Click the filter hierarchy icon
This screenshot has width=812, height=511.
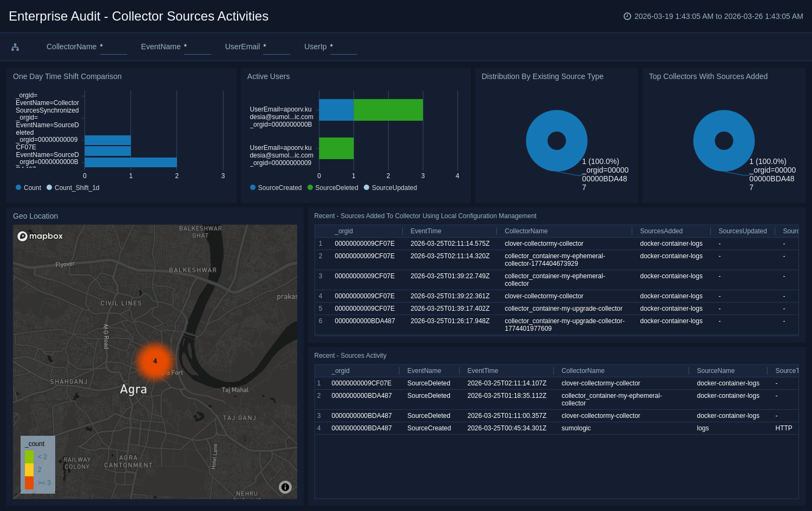point(15,47)
